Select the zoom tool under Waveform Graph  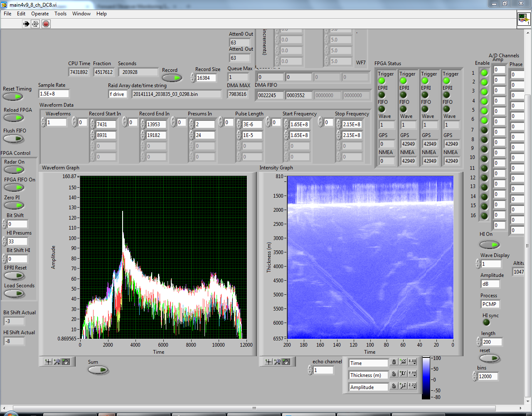tap(57, 362)
